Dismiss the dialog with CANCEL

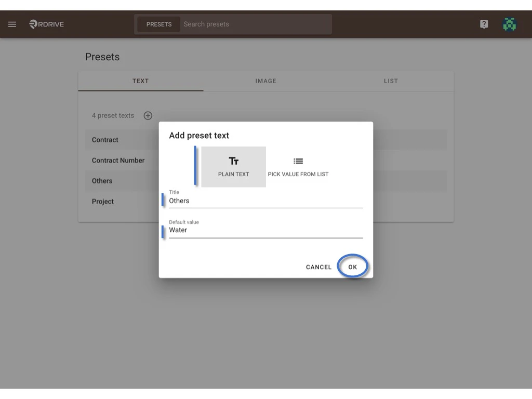coord(318,267)
